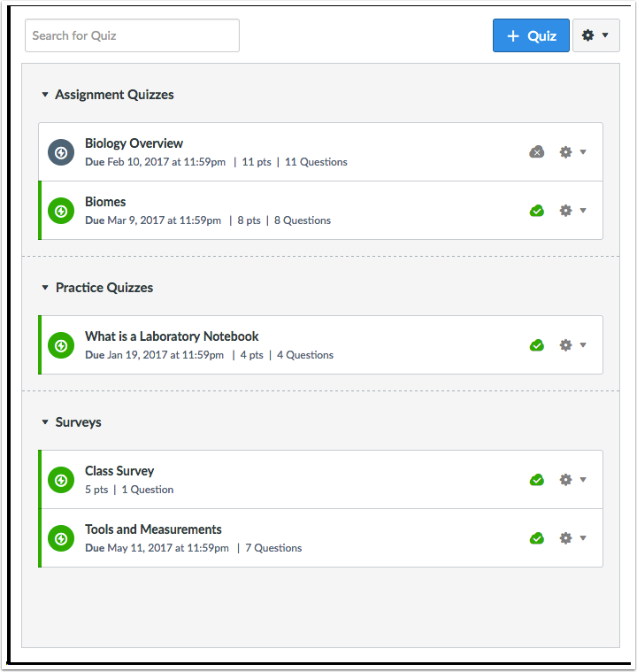
Task: Open the Biomes quiz link
Action: [105, 202]
